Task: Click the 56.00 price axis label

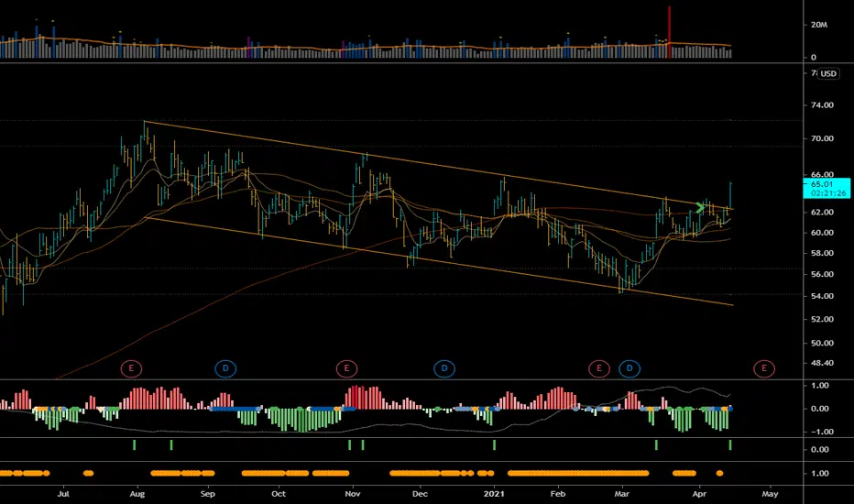Action: tap(823, 275)
